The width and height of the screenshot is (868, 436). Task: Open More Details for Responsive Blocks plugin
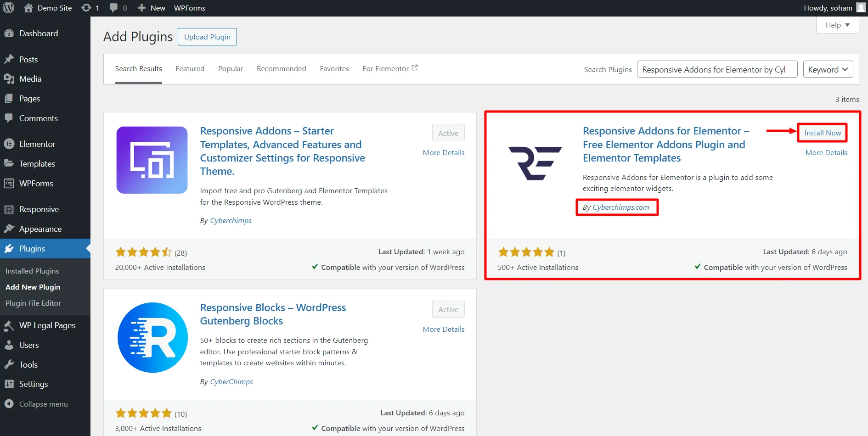tap(444, 329)
